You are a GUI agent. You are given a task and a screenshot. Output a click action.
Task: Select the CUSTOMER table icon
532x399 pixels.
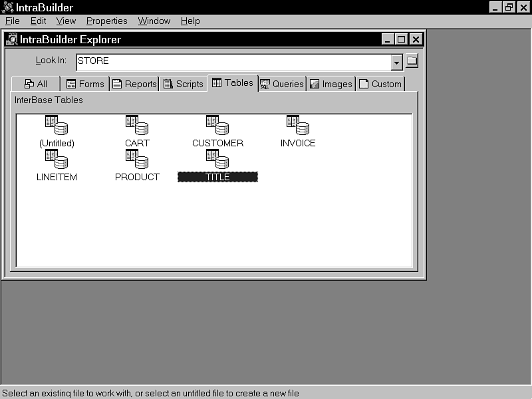(217, 126)
